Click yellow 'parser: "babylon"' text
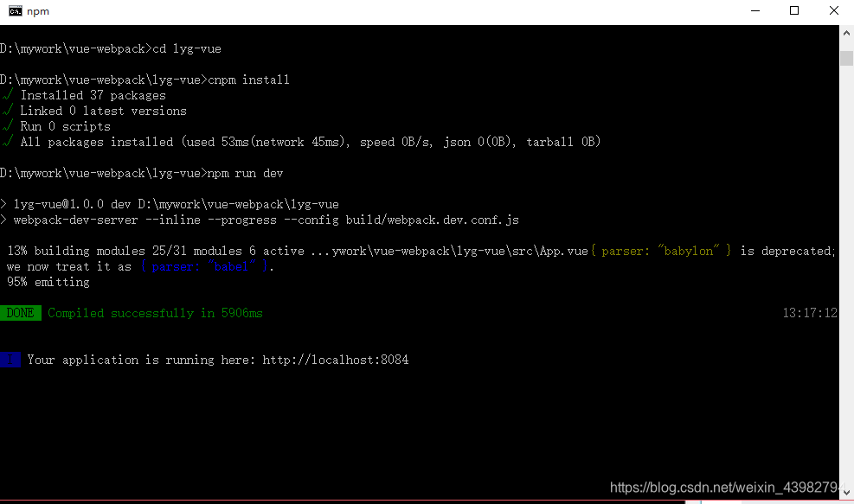 (x=661, y=251)
